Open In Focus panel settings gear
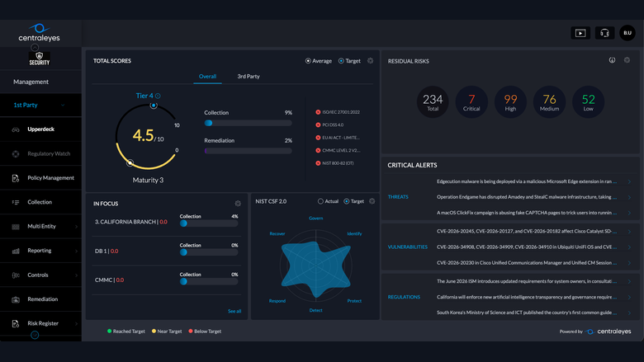 coord(238,204)
